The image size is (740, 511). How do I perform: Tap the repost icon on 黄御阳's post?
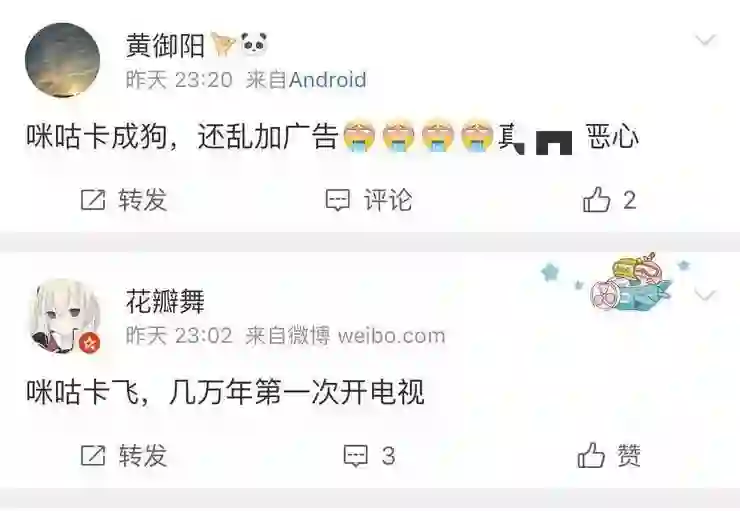[x=93, y=200]
